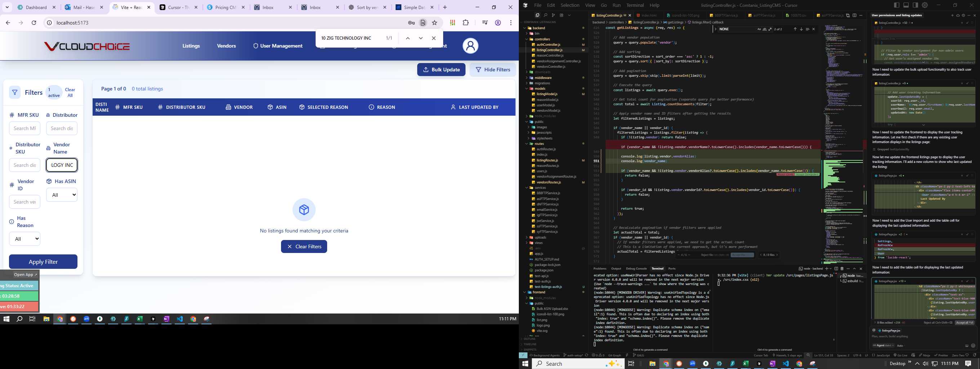The width and height of the screenshot is (980, 369).
Task: Click the user profile avatar icon
Action: pos(470,46)
